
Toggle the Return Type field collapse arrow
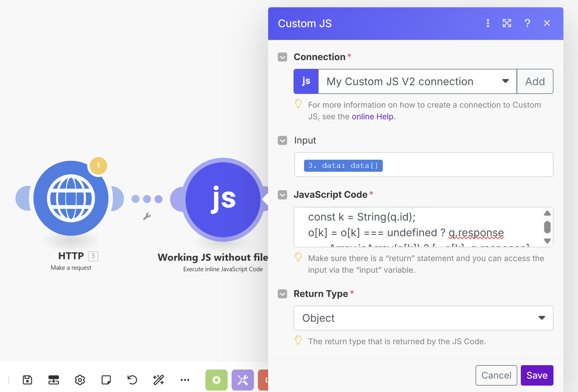[x=282, y=294]
